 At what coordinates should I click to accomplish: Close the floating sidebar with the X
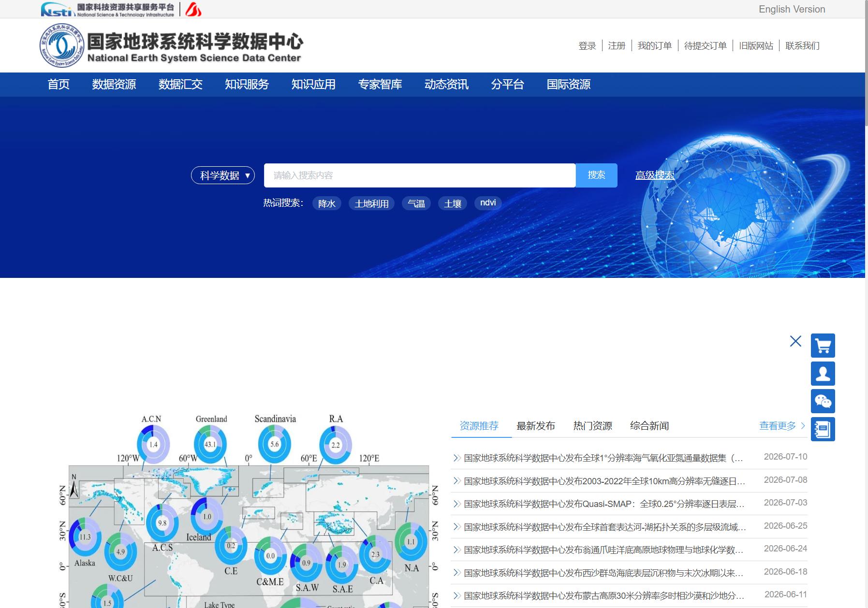(795, 341)
